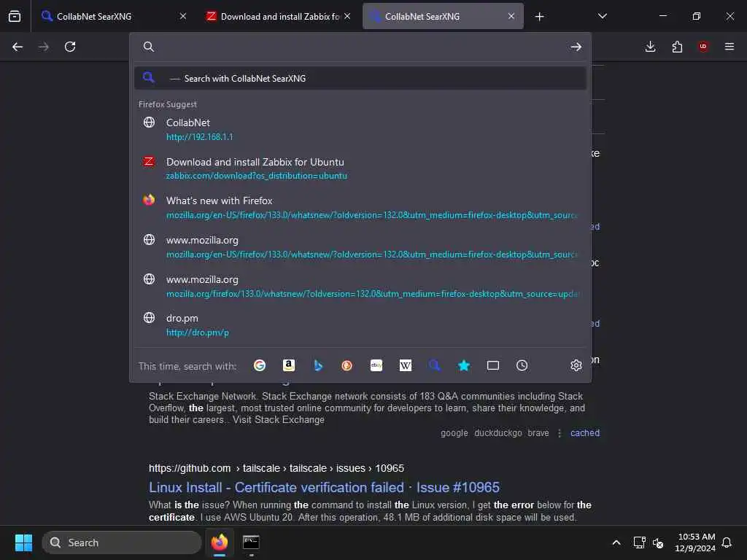Search only bookmarks via star icon
747x560 pixels.
[464, 365]
